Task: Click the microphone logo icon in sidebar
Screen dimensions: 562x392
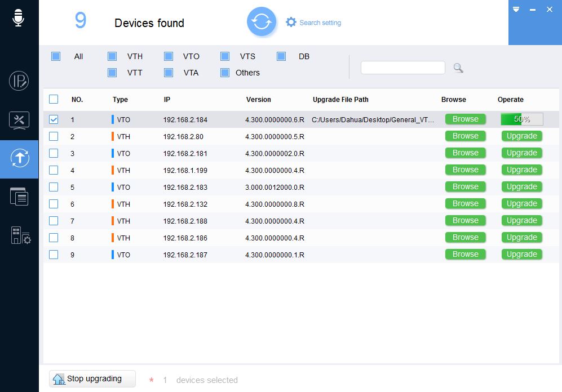Action: 18,17
